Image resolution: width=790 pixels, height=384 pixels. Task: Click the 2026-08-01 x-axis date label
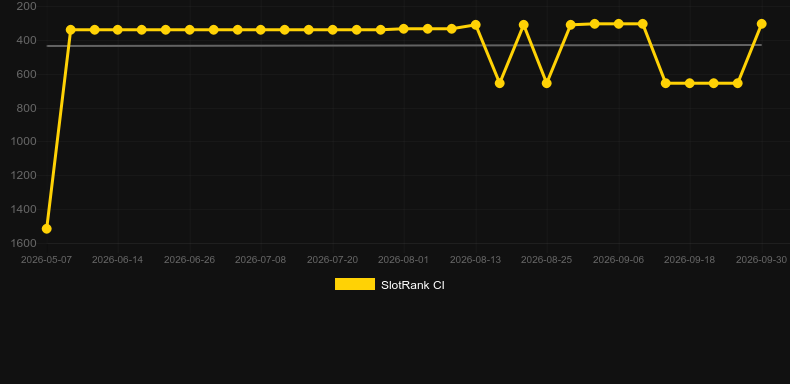click(404, 260)
